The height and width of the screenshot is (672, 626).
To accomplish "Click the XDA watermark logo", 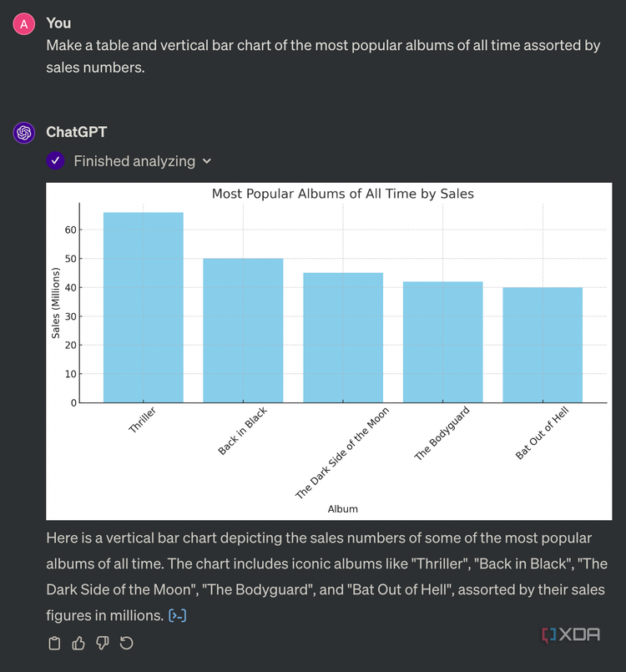I will 571,634.
